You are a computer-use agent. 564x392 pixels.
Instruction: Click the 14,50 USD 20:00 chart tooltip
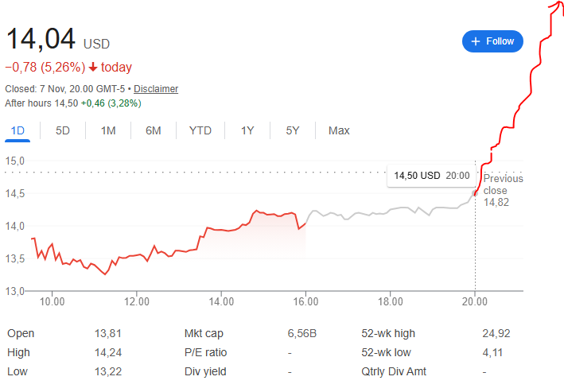coord(432,176)
